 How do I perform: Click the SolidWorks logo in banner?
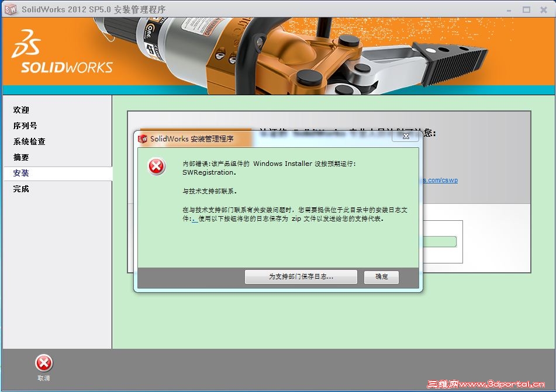coord(63,52)
